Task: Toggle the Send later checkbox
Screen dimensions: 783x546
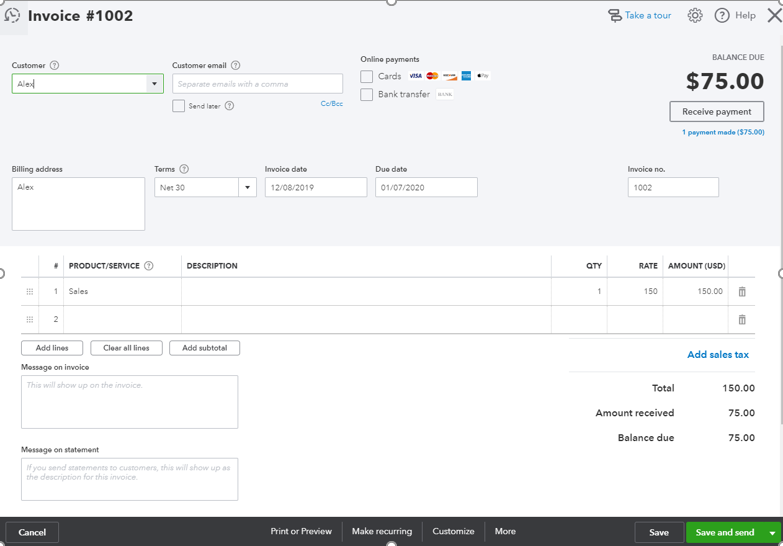Action: (178, 105)
